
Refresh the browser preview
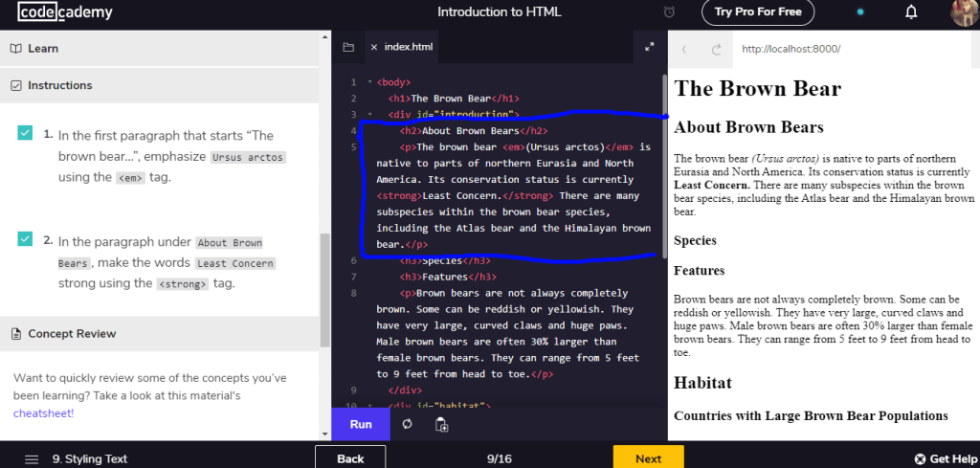716,49
